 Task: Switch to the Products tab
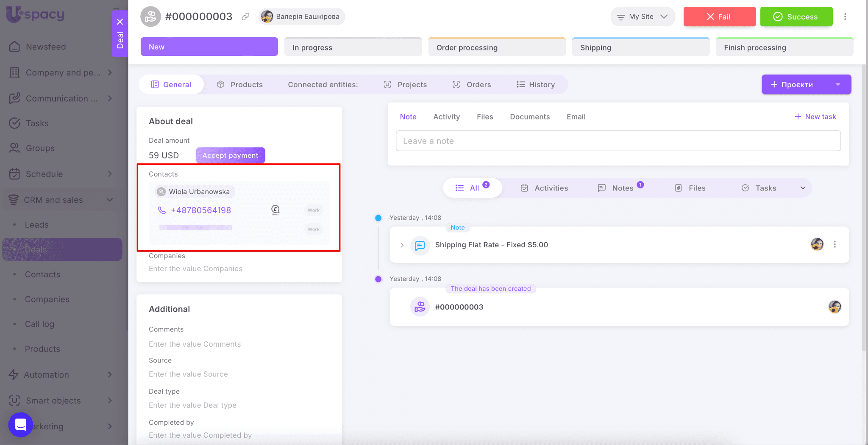(240, 85)
